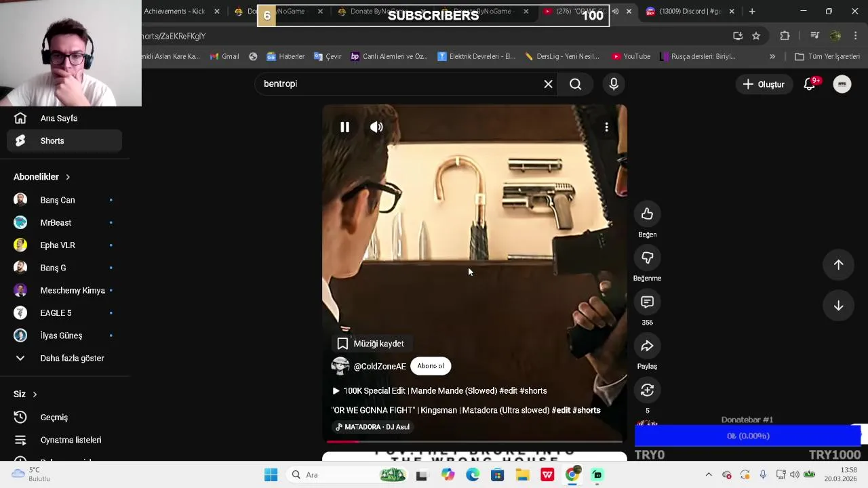Select the Shorts sidebar entry

coord(64,141)
